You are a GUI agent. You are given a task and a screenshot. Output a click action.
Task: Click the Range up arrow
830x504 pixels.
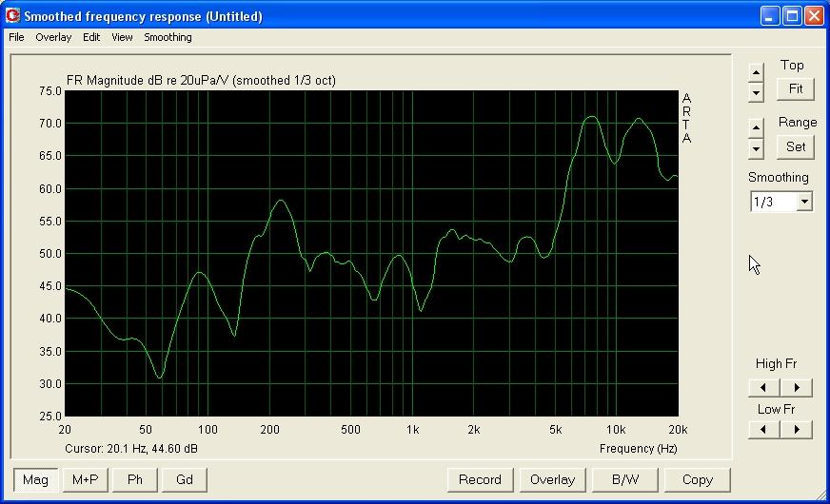click(x=756, y=127)
